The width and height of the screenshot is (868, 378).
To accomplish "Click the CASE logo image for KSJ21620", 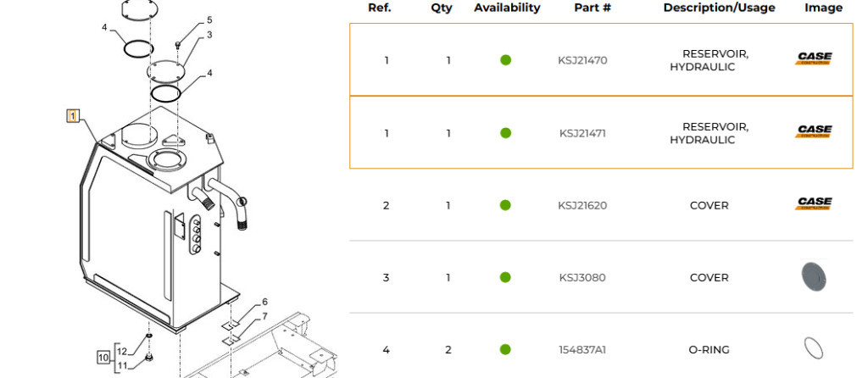I will (814, 203).
